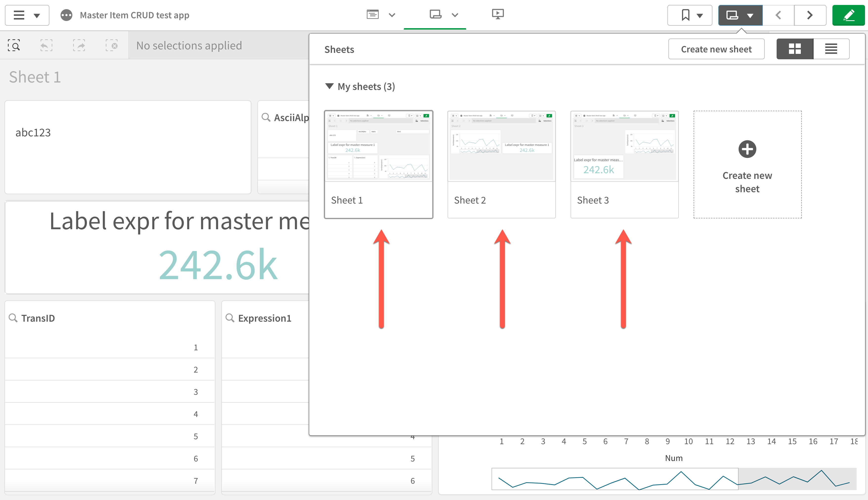Collapse the My sheets section

(330, 86)
